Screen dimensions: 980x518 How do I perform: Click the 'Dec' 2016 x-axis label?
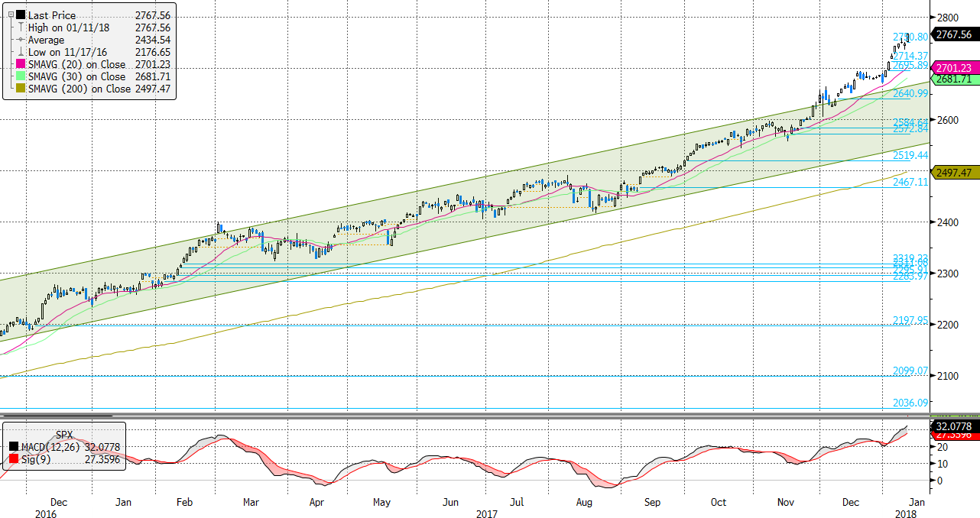tap(58, 503)
